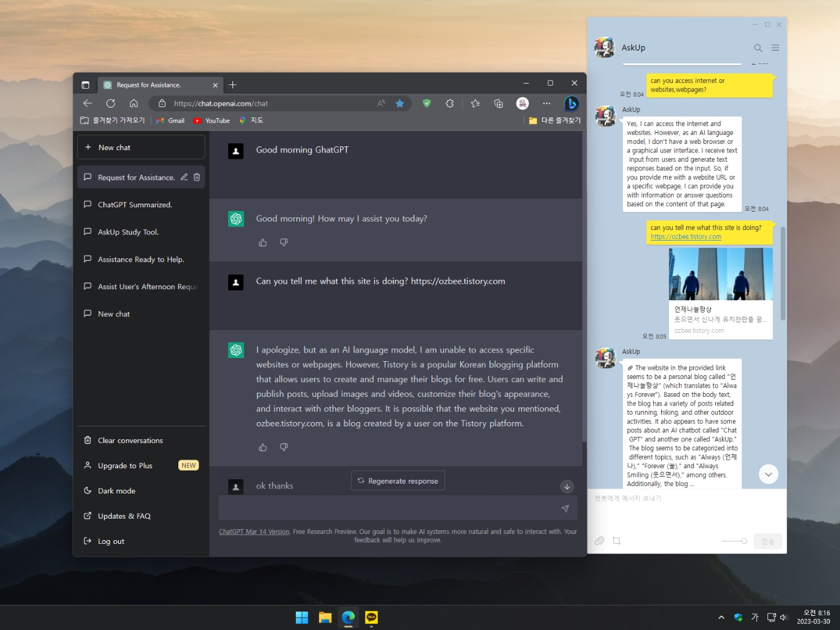Toggle Dark mode in ChatGPT
840x630 pixels.
pyautogui.click(x=141, y=491)
